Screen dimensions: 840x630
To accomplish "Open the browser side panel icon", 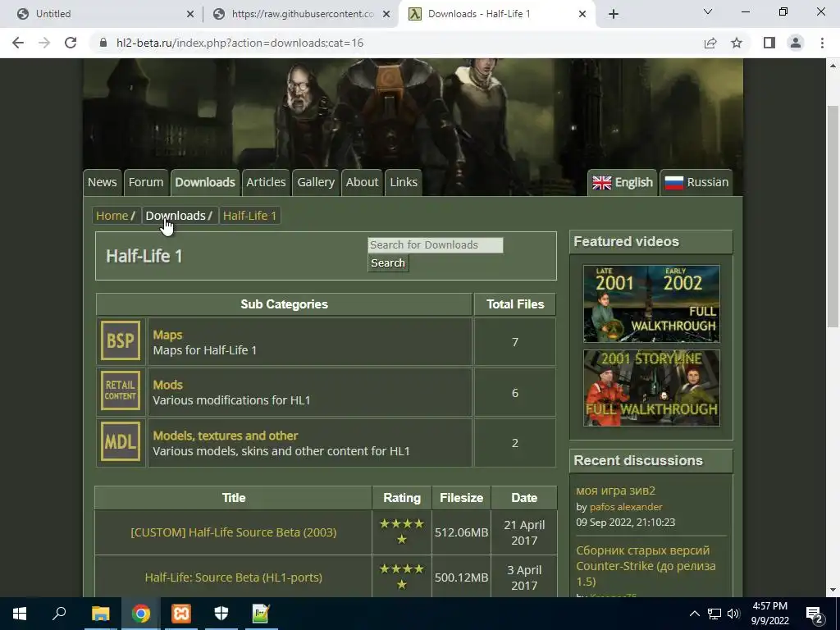I will [769, 43].
